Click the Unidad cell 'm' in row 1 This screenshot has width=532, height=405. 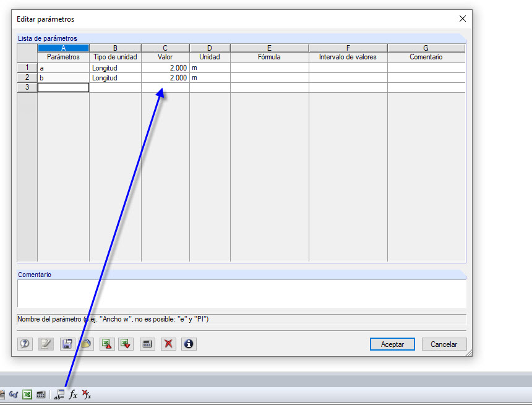pos(210,68)
